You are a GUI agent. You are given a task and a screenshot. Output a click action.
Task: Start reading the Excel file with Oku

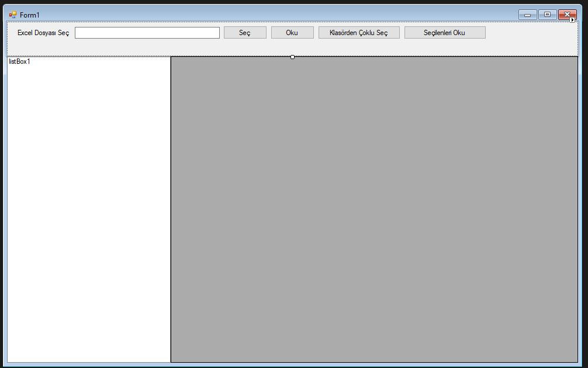[x=292, y=32]
